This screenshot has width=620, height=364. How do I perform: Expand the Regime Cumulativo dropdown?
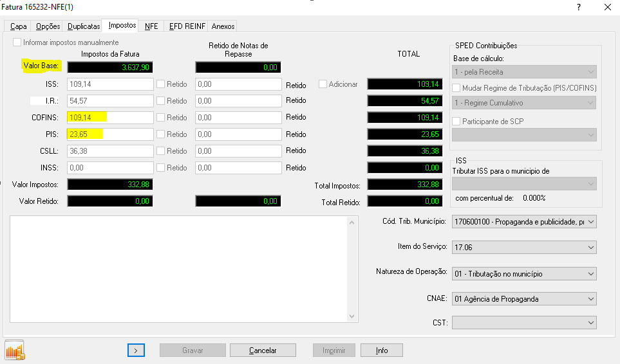click(x=524, y=103)
